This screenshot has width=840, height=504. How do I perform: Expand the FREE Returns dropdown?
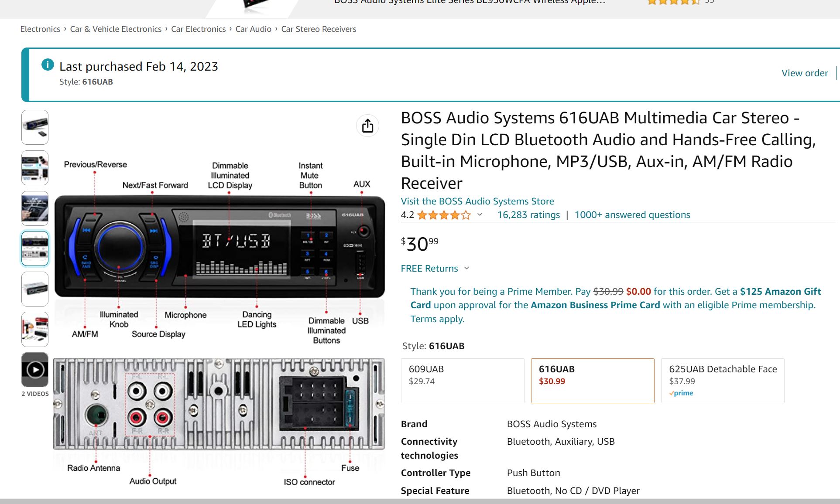[x=466, y=268]
